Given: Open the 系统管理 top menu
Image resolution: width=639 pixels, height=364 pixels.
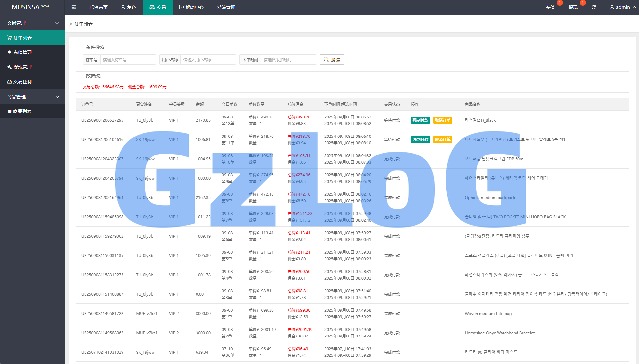Looking at the screenshot, I should [226, 7].
